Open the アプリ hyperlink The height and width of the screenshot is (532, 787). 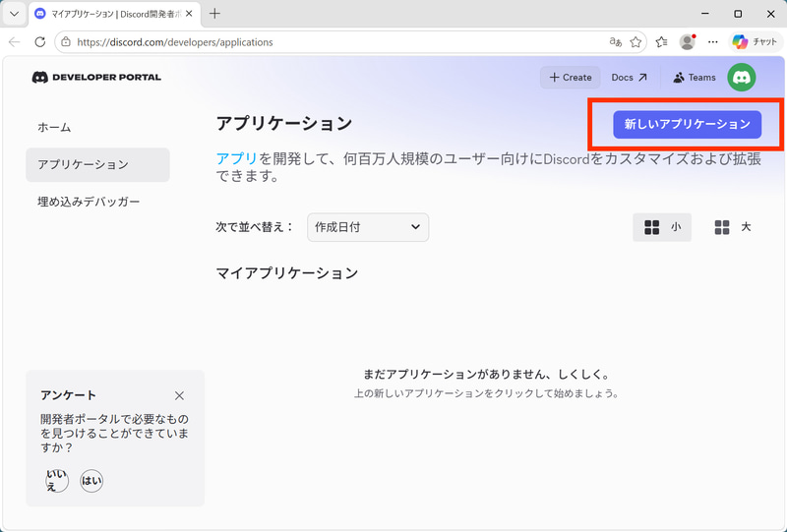(x=236, y=159)
